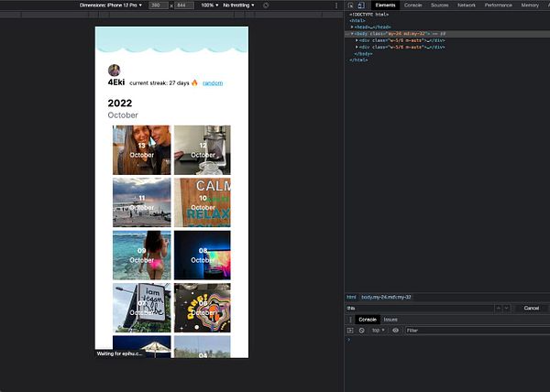Collapse the body element node

[352, 34]
